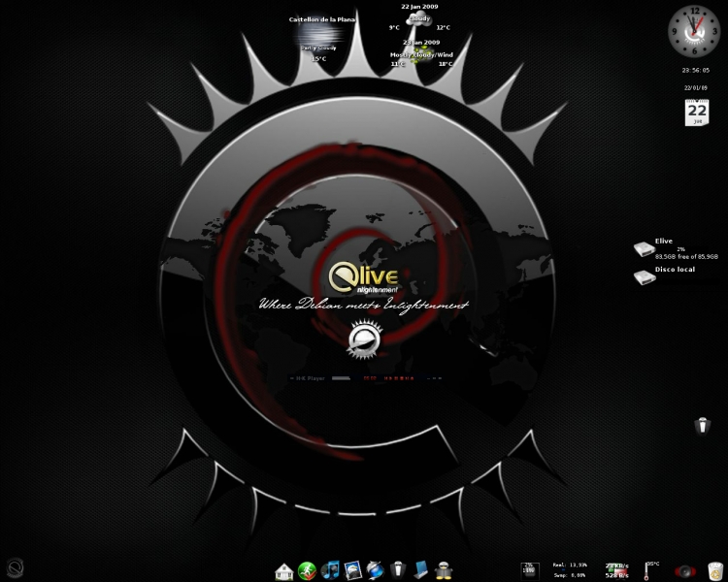This screenshot has width=728, height=582.
Task: Launch the blue globe web browser
Action: pos(375,570)
